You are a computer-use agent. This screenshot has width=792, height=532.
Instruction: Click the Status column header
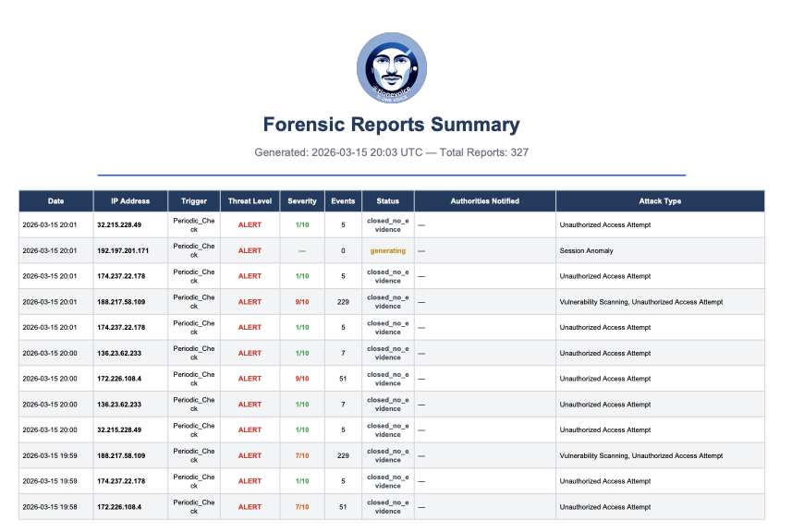pyautogui.click(x=388, y=201)
